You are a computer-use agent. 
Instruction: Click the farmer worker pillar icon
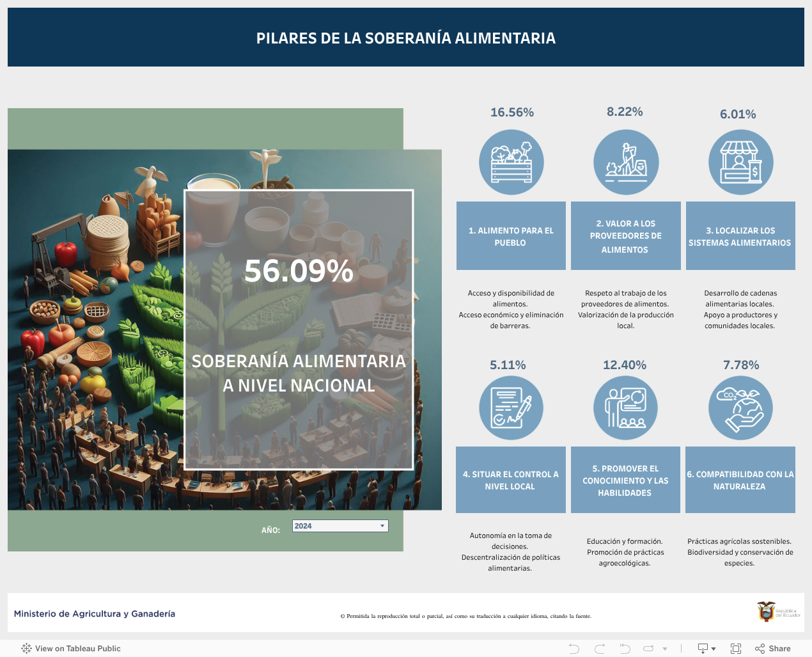tap(626, 162)
